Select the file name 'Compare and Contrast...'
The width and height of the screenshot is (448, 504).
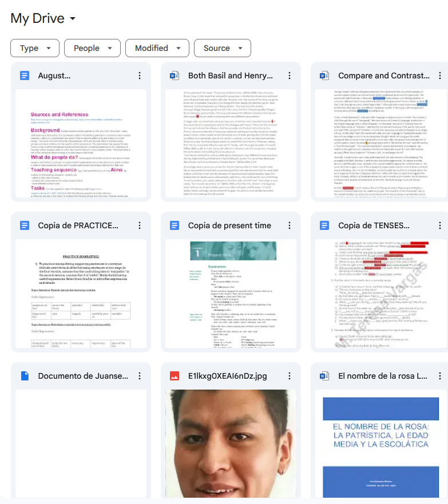coord(384,76)
